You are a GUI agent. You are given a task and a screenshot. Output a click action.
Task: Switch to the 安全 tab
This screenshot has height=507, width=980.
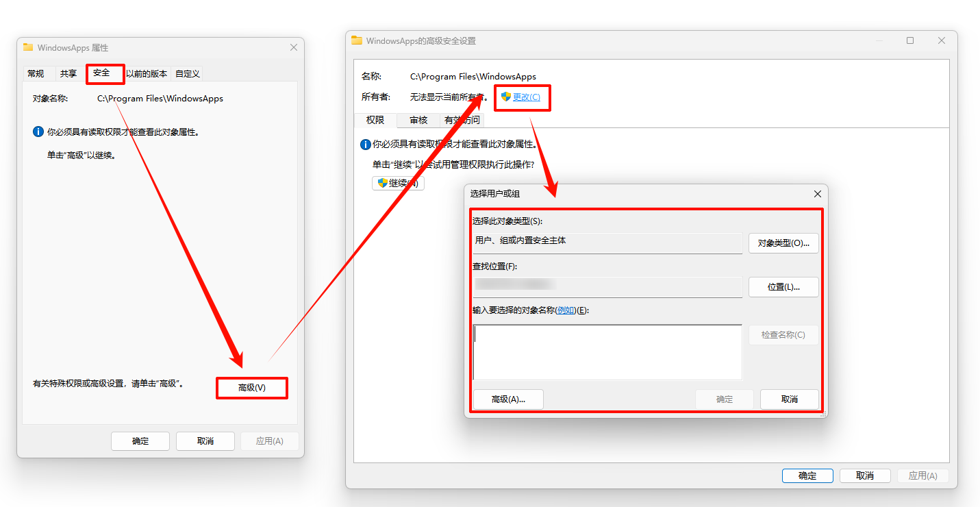click(x=105, y=73)
